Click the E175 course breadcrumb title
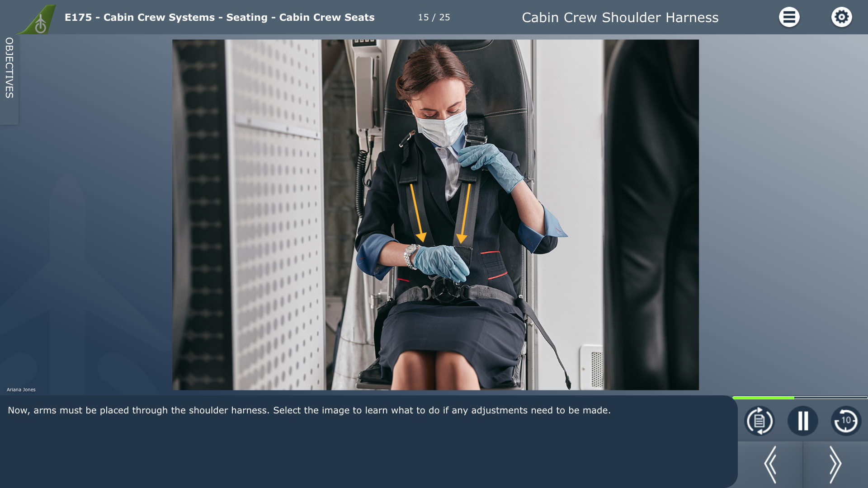The height and width of the screenshot is (488, 868). pyautogui.click(x=219, y=17)
